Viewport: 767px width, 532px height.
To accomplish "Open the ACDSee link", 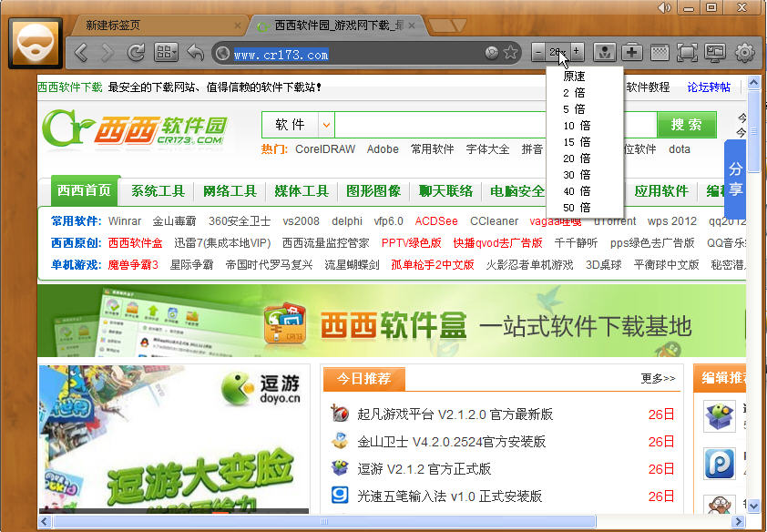I will tap(436, 221).
